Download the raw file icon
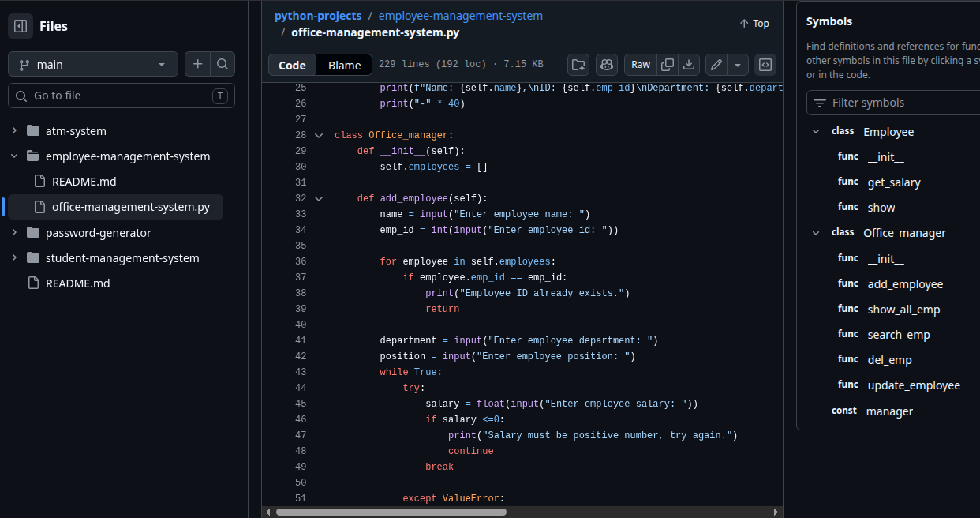 [689, 65]
